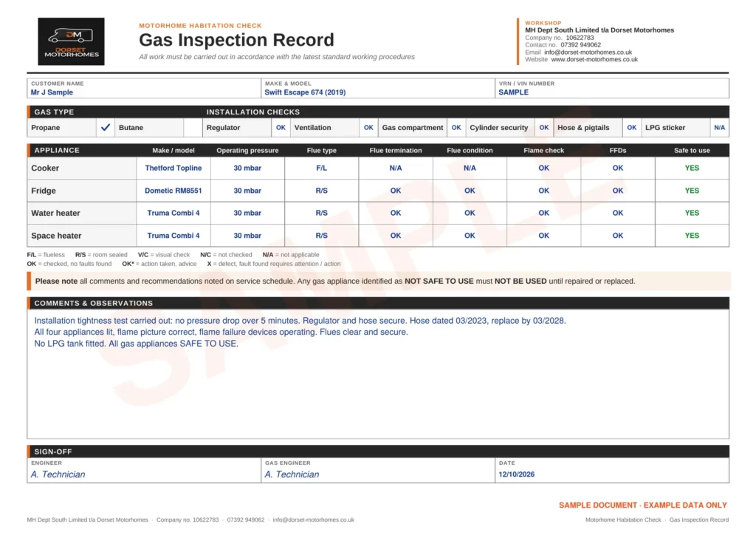
Task: Click the 'Flue termination' column header
Action: coord(396,151)
